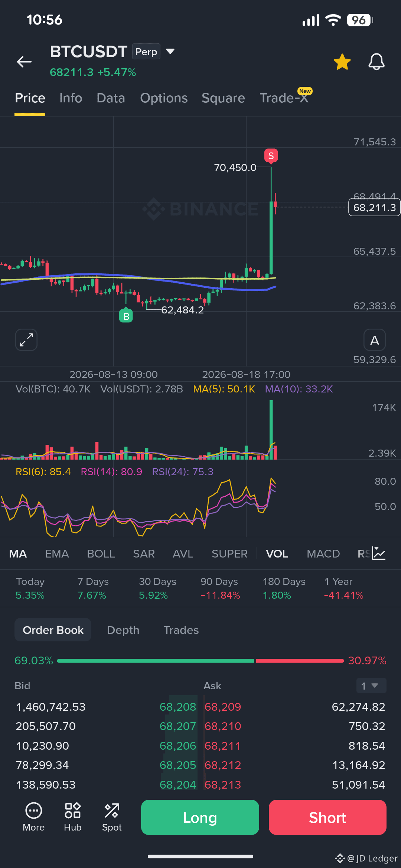
Task: Tap the Perp contract type badge
Action: click(x=146, y=52)
